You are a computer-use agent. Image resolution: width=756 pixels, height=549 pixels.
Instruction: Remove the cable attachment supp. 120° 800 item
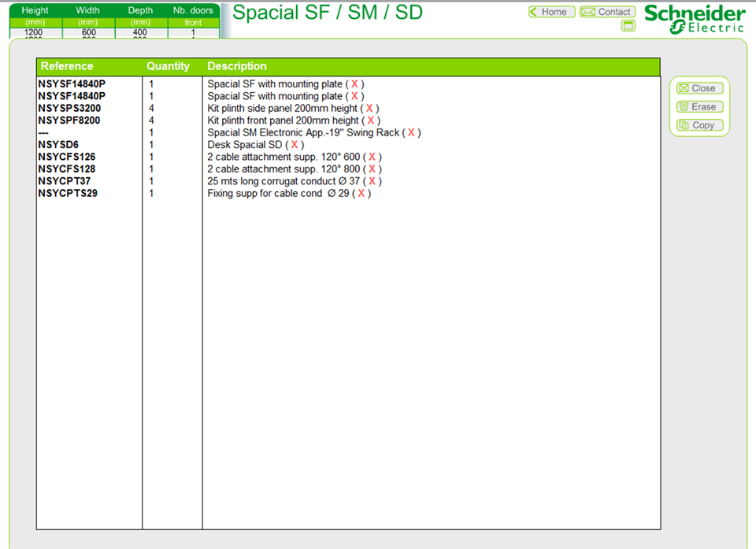[x=372, y=169]
